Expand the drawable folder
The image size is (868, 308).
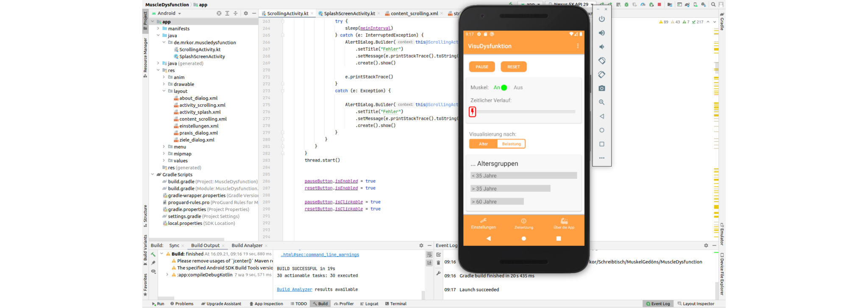point(164,84)
